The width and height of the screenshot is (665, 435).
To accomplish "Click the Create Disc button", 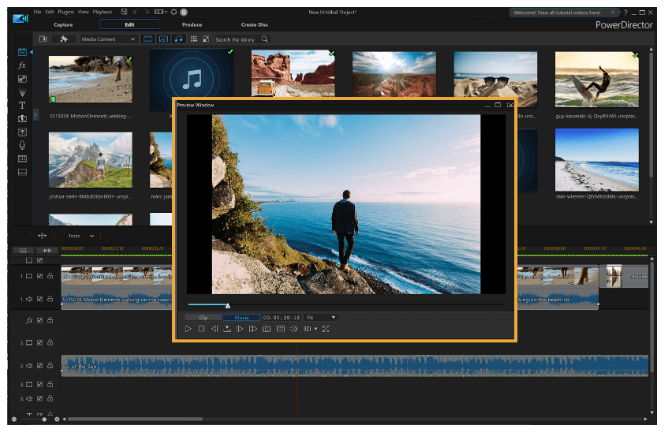I will 254,24.
